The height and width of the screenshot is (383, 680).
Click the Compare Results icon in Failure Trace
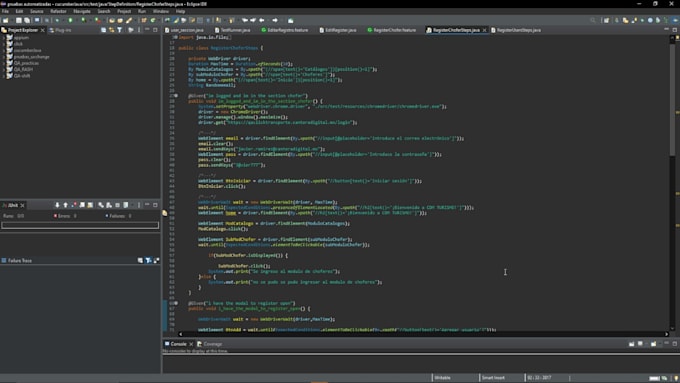pyautogui.click(x=157, y=260)
